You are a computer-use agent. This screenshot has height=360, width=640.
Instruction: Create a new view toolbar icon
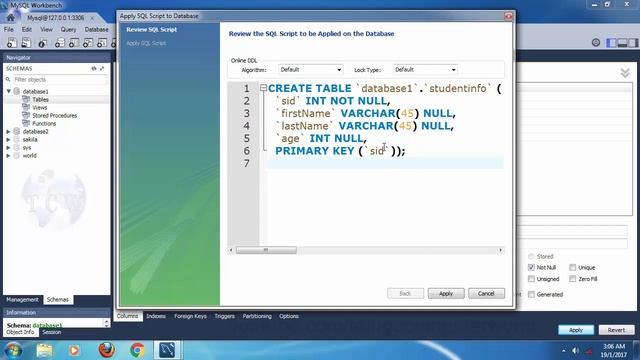coord(88,43)
